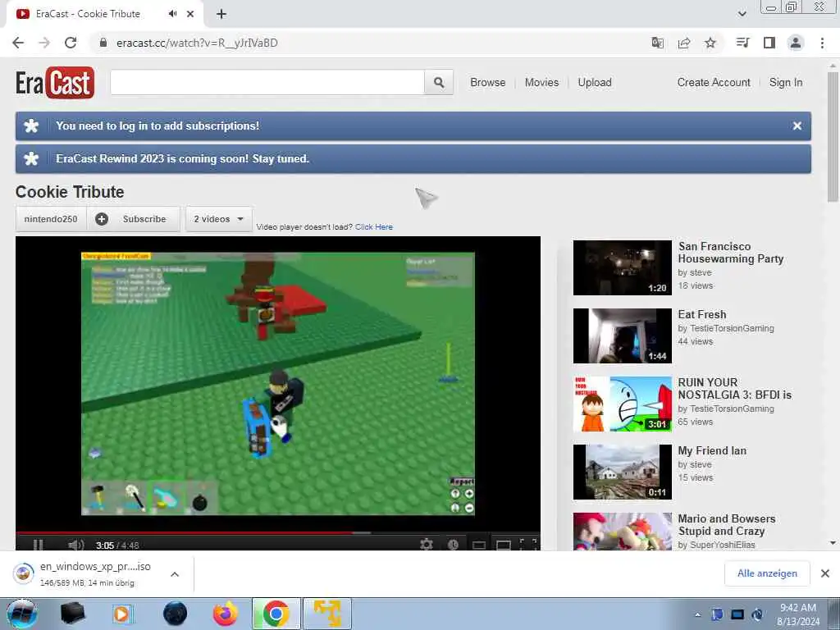Click the Chrome forward arrow
The image size is (840, 630).
[x=44, y=43]
